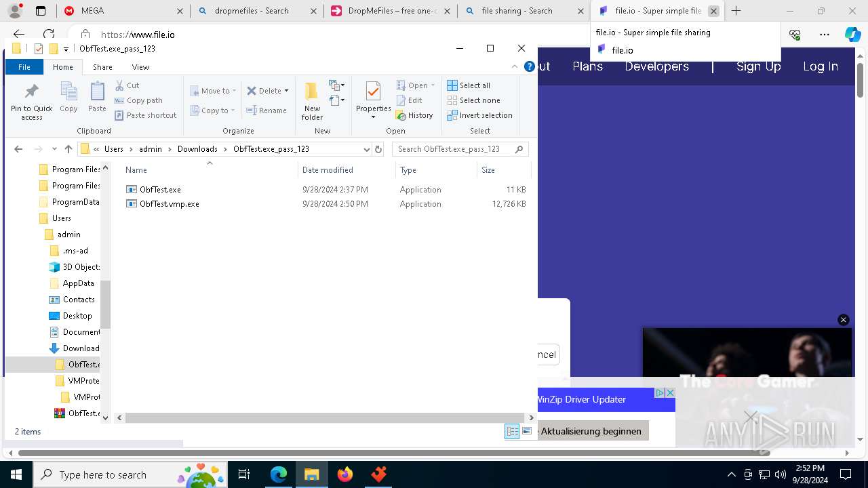The image size is (868, 488).
Task: Click Sign Up on file.io
Action: pos(759,66)
